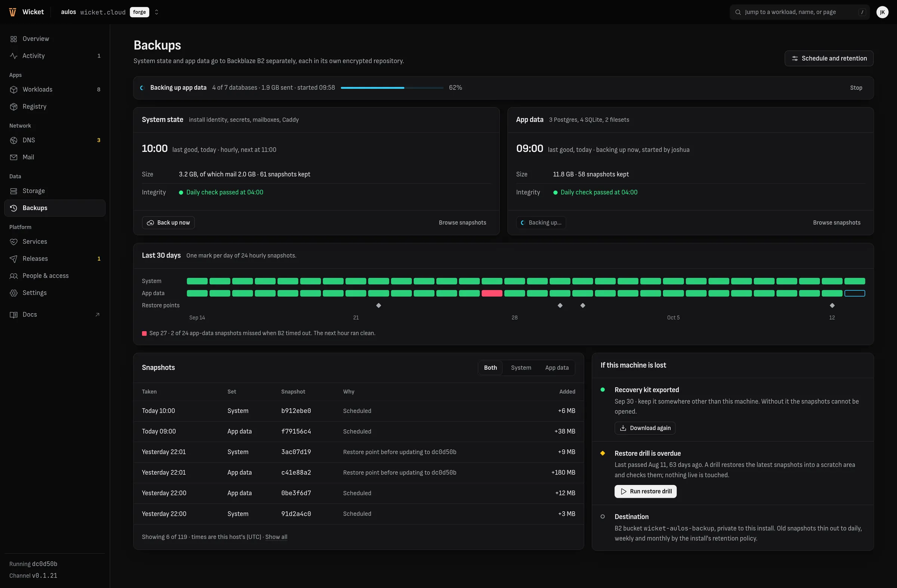Browse App data snapshots

tap(837, 223)
